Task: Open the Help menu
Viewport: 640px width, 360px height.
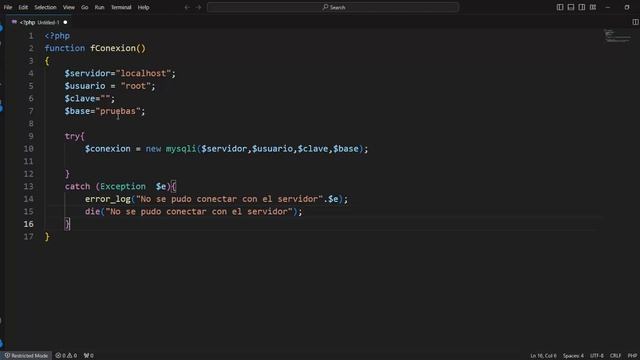Action: (143, 7)
